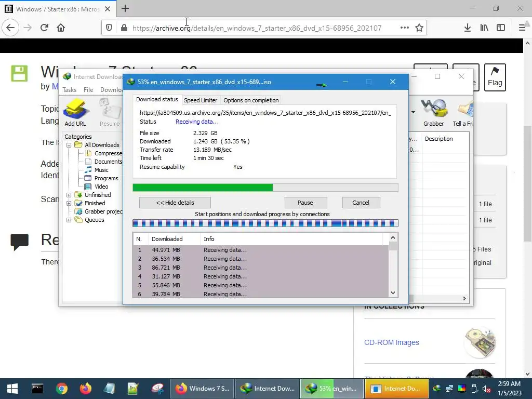This screenshot has height=399, width=532.
Task: Click the tracking protection shield icon
Action: 109,28
